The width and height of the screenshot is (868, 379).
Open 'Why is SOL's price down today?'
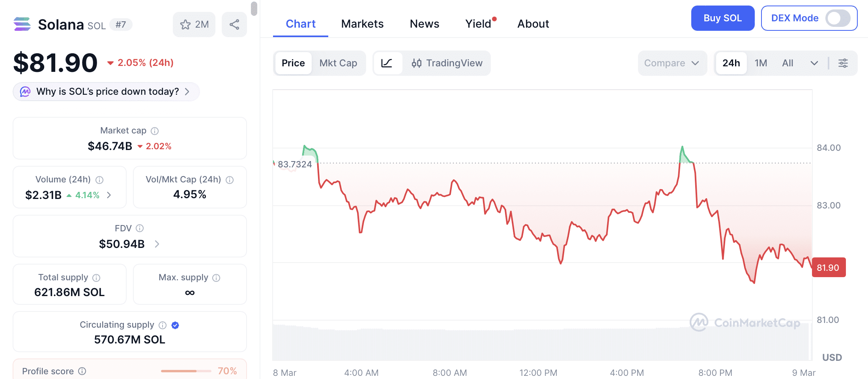point(107,92)
